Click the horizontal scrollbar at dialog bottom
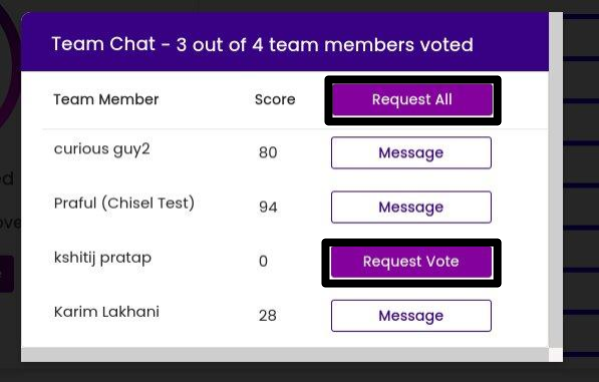This screenshot has height=382, width=599. [x=285, y=354]
